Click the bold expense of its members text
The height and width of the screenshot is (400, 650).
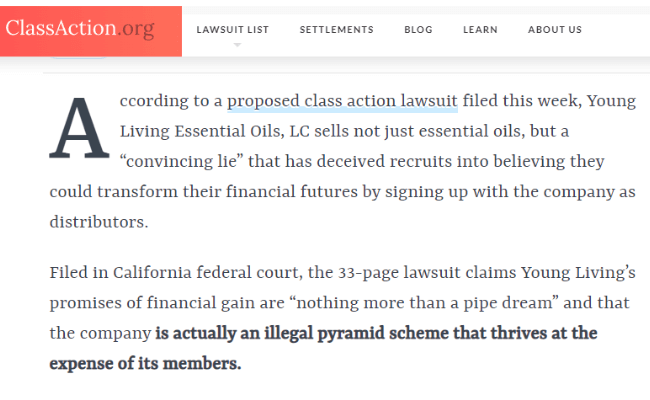(145, 364)
